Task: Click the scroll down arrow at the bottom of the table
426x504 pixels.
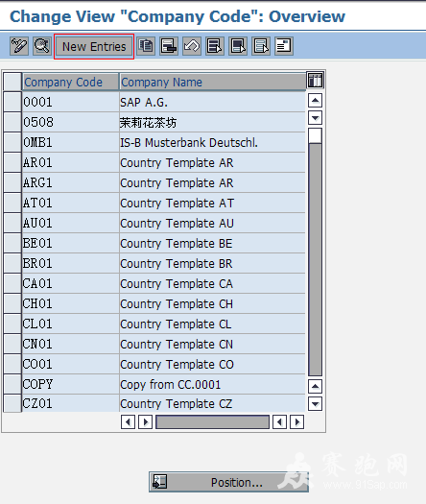Action: [315, 404]
